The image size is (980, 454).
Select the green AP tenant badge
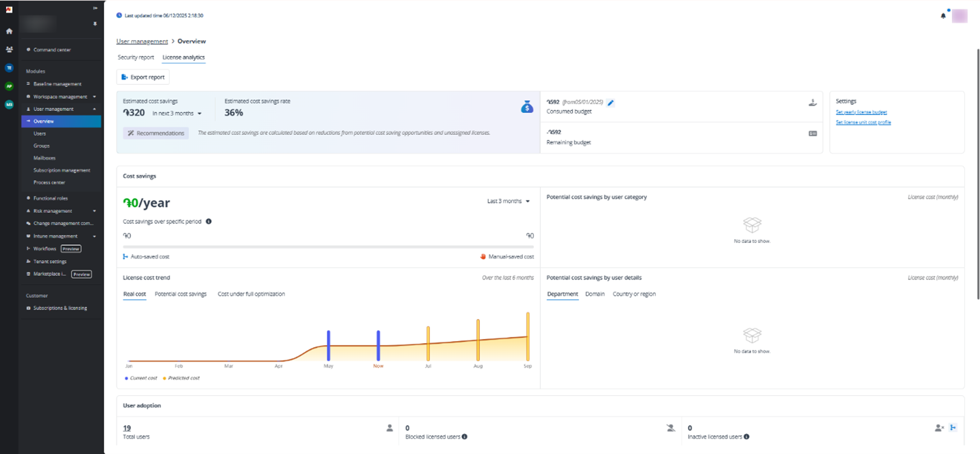(9, 86)
